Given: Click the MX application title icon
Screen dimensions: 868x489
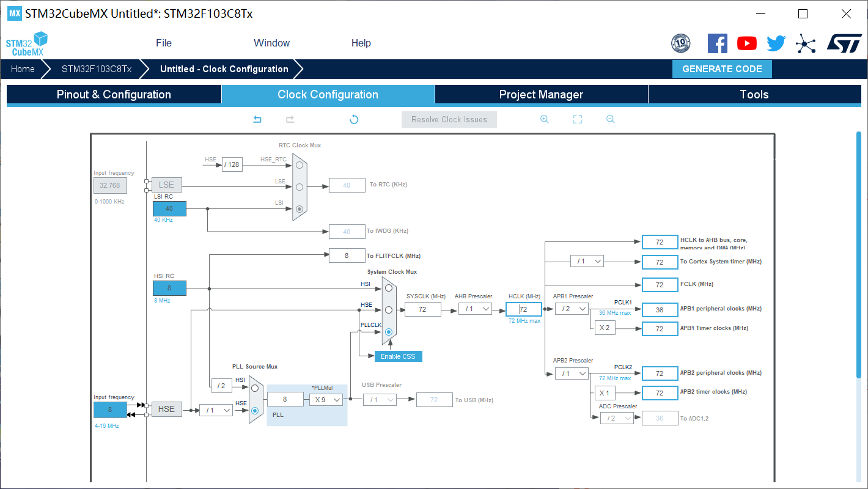Looking at the screenshot, I should pyautogui.click(x=14, y=13).
